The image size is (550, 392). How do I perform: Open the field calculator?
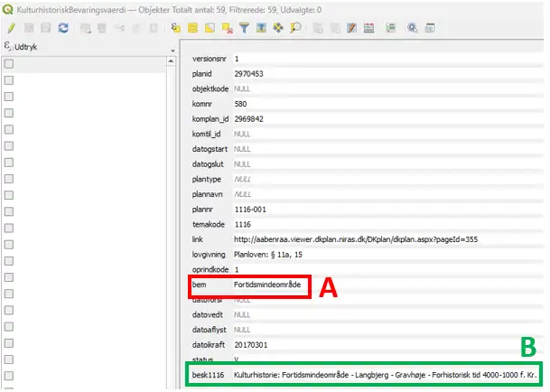tap(370, 28)
